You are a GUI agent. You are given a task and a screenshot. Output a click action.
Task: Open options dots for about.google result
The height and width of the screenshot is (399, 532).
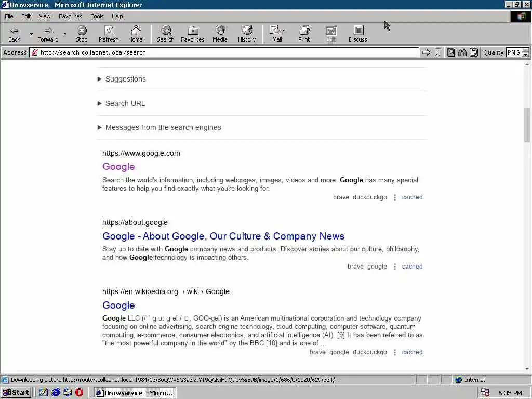395,267
